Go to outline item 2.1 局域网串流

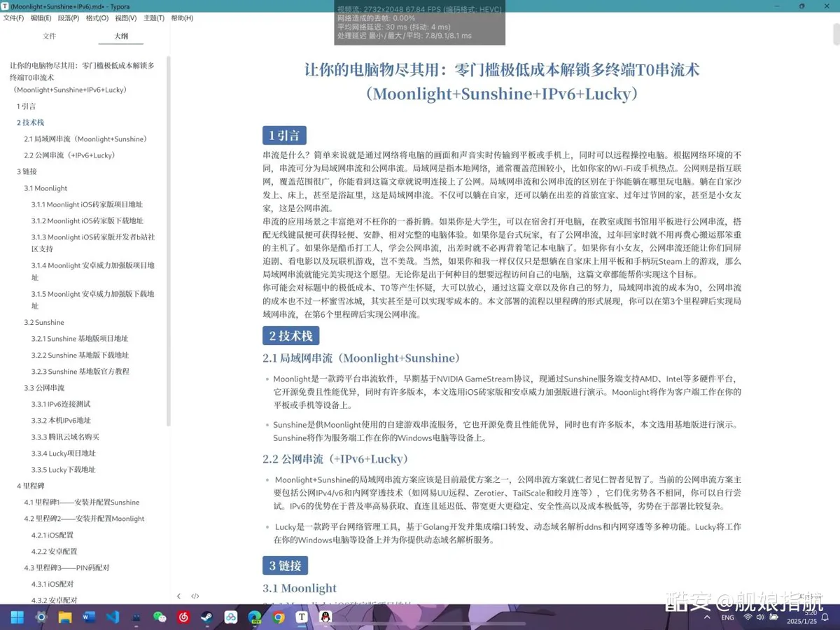85,139
